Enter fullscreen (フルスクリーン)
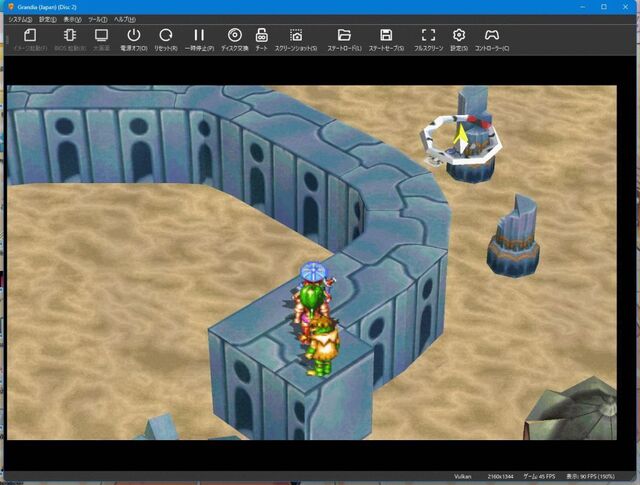640x485 pixels. [428, 39]
